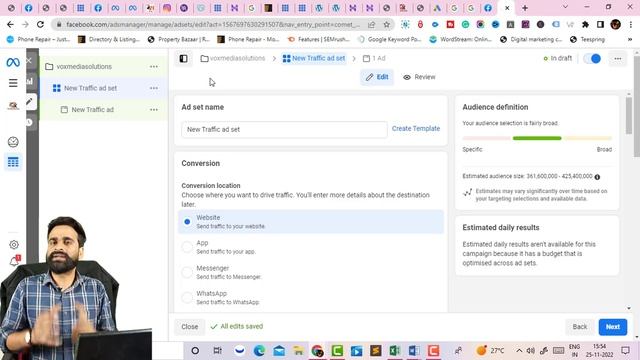Open notifications bell in left sidebar
The image size is (640, 360).
[x=14, y=260]
